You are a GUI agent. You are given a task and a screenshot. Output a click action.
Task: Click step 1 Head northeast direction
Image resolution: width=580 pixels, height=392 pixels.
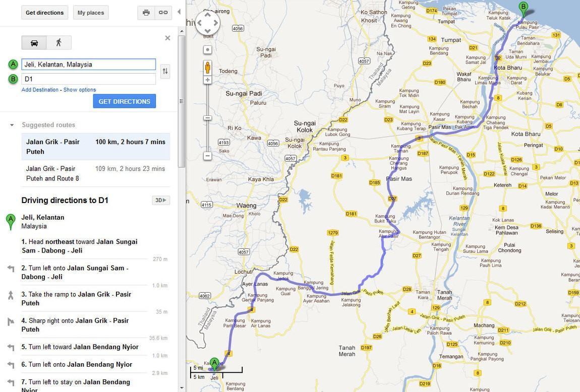pos(80,246)
